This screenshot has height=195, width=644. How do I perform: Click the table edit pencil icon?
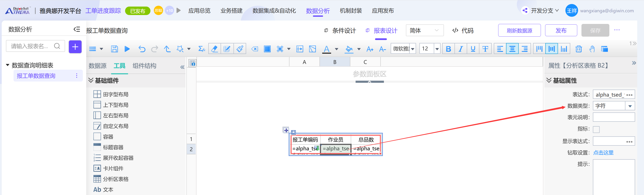point(227,49)
